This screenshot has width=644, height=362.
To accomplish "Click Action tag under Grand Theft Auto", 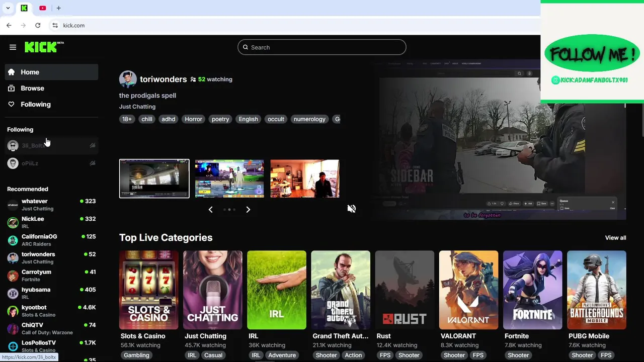I will 353,355.
